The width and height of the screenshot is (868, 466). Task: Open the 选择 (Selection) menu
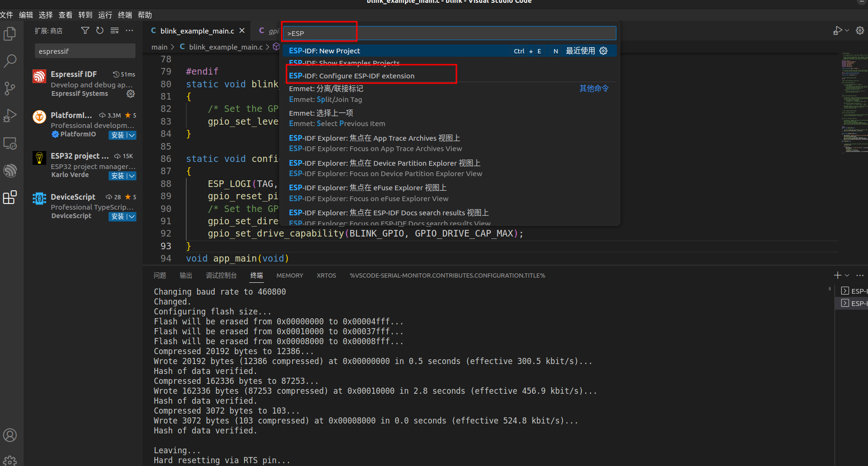46,15
